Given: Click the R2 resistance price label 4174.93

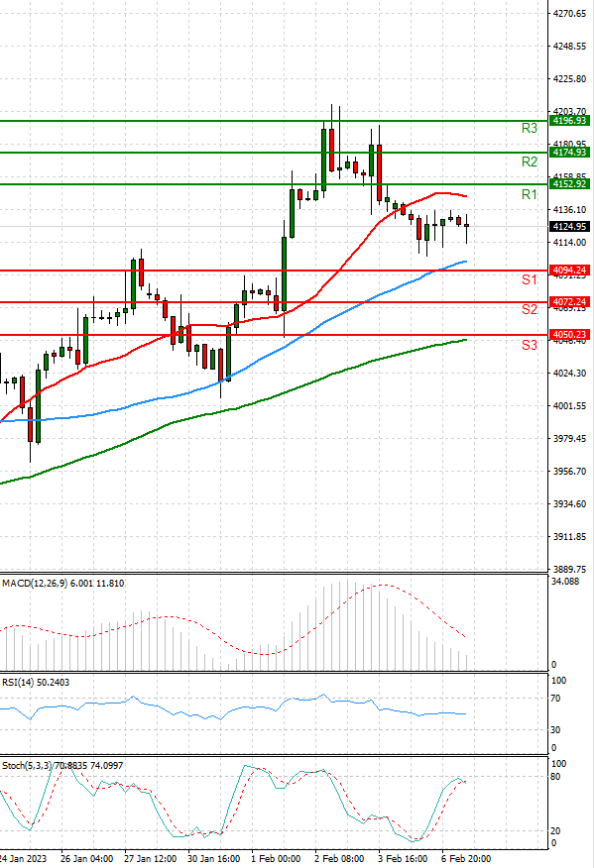Looking at the screenshot, I should (x=569, y=153).
